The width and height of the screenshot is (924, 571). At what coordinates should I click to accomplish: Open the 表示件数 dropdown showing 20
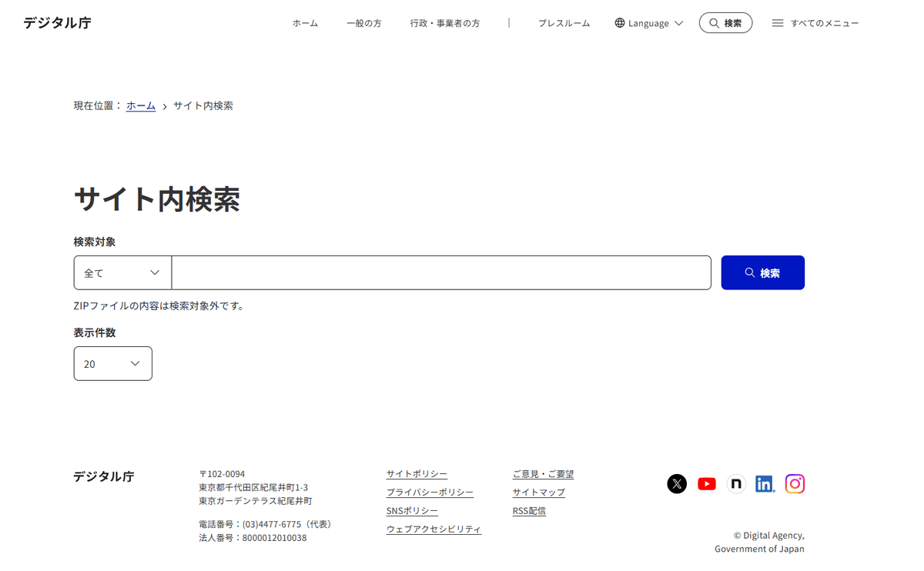click(x=112, y=363)
